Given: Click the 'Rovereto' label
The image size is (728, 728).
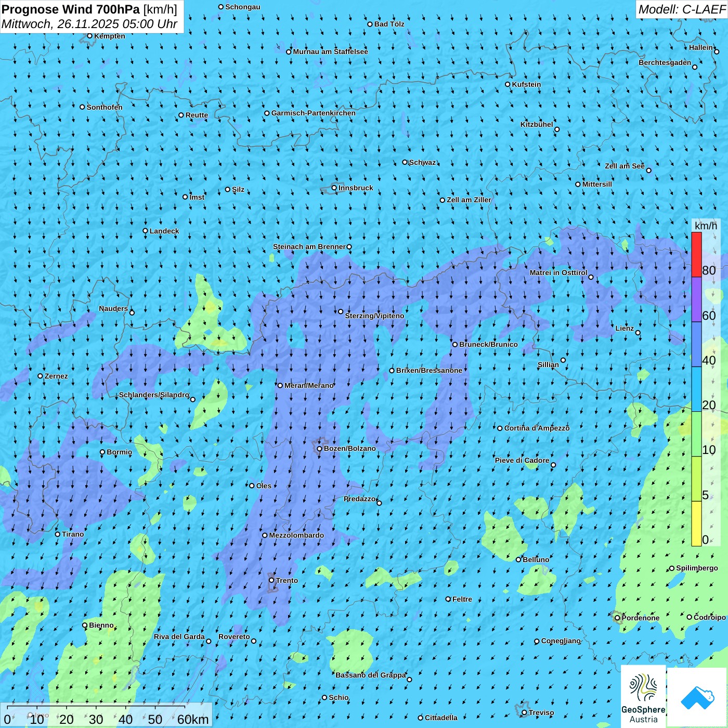Looking at the screenshot, I should [x=234, y=636].
